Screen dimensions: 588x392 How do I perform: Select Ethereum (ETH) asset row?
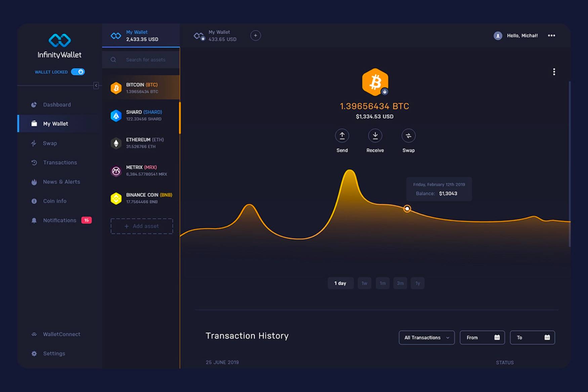(141, 143)
